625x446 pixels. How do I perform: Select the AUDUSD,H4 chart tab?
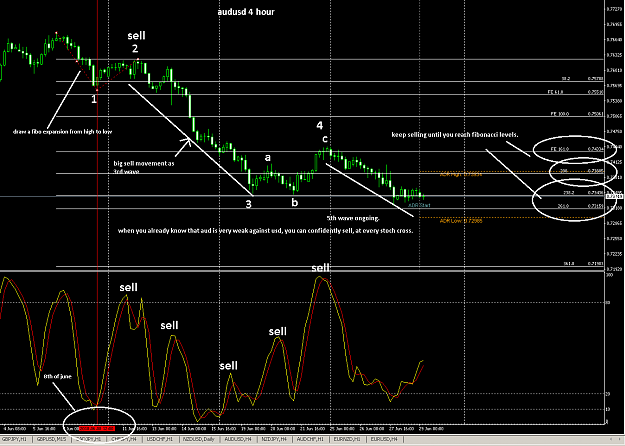point(238,439)
